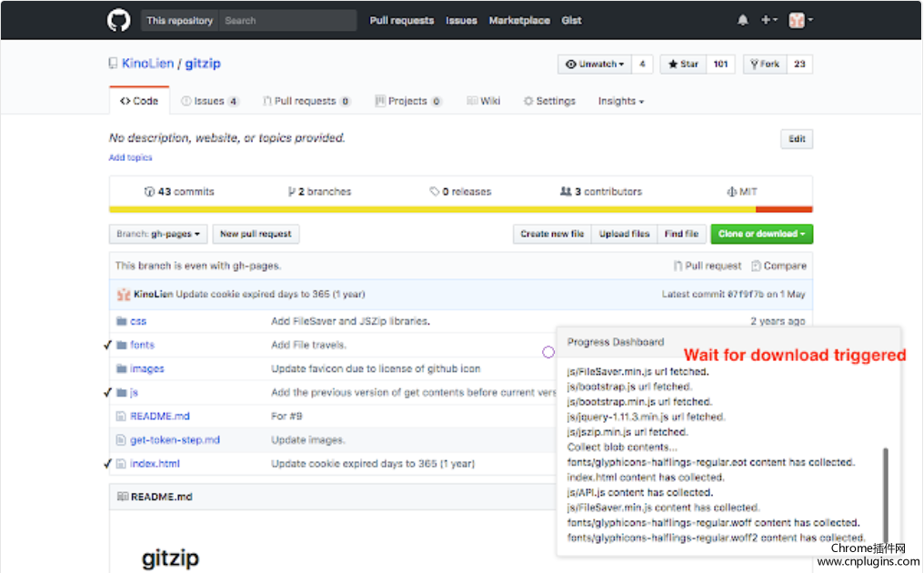Click the css folder icon

click(121, 321)
